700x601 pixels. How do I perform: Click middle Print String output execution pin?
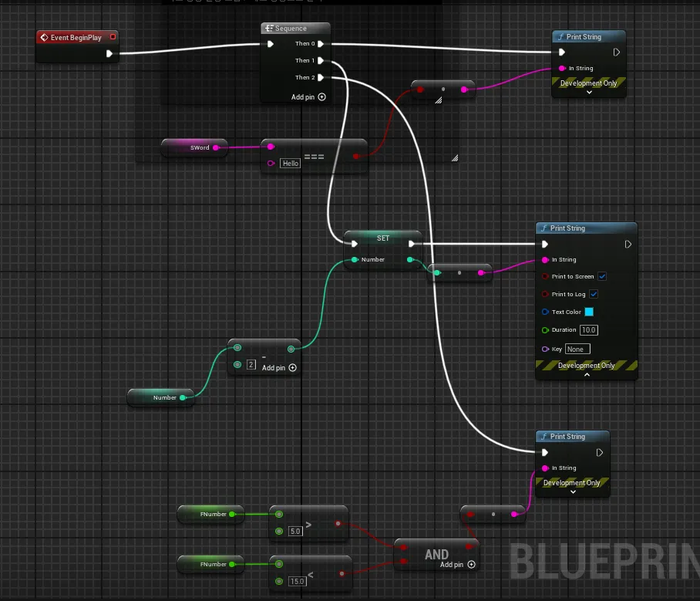628,244
